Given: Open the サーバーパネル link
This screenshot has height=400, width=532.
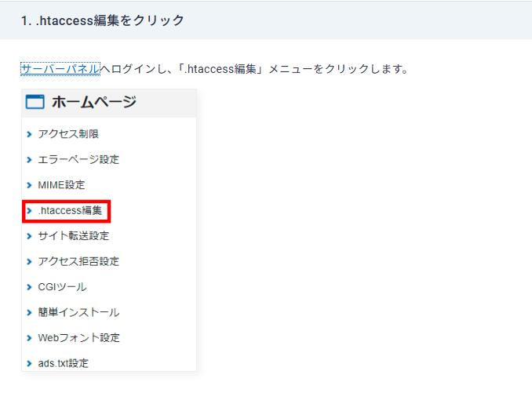Looking at the screenshot, I should [x=60, y=69].
